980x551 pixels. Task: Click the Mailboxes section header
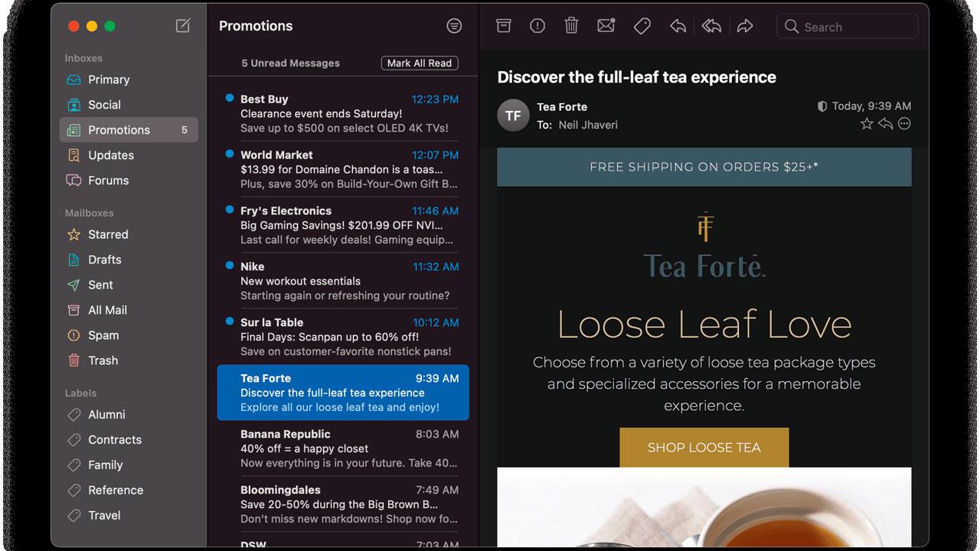[89, 213]
